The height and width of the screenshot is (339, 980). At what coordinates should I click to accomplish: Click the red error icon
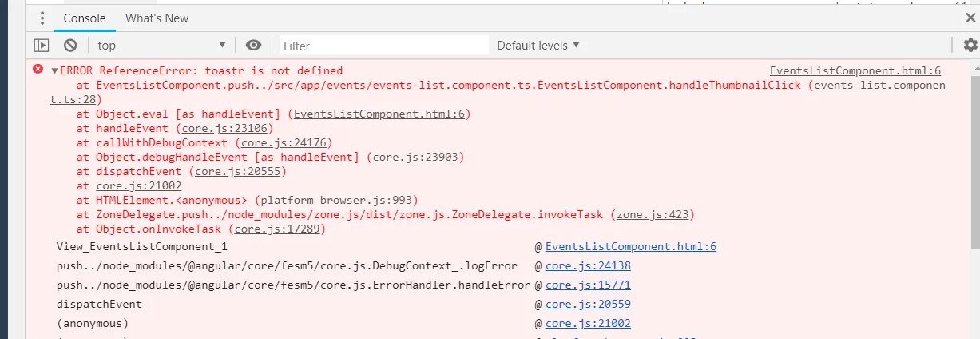coord(38,70)
